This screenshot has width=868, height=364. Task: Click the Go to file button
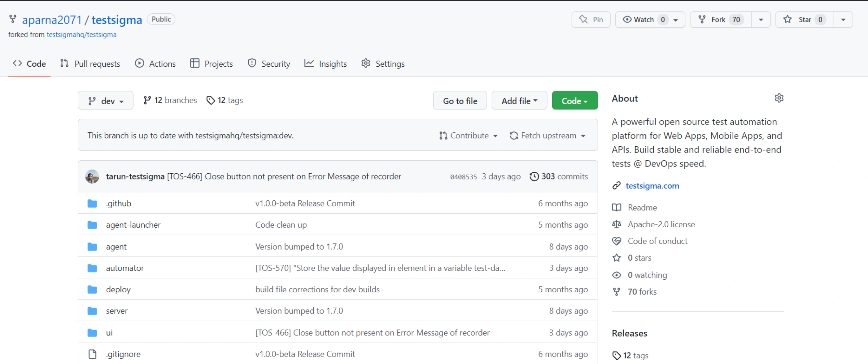(460, 101)
